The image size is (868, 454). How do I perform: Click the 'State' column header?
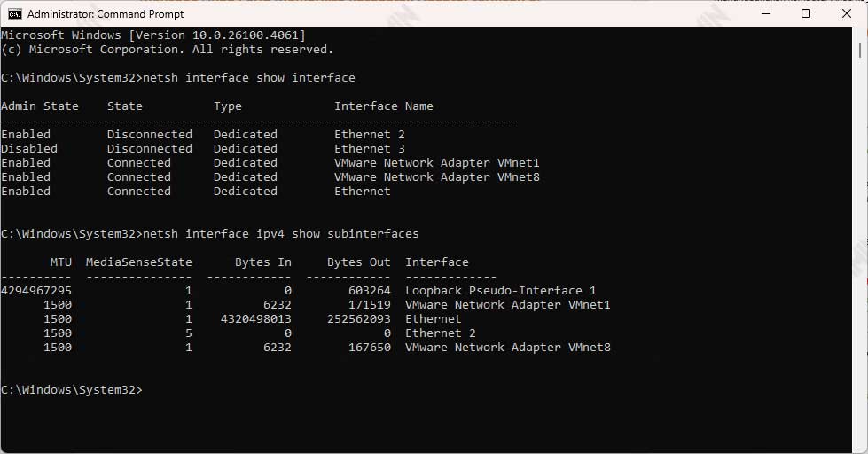pos(124,106)
